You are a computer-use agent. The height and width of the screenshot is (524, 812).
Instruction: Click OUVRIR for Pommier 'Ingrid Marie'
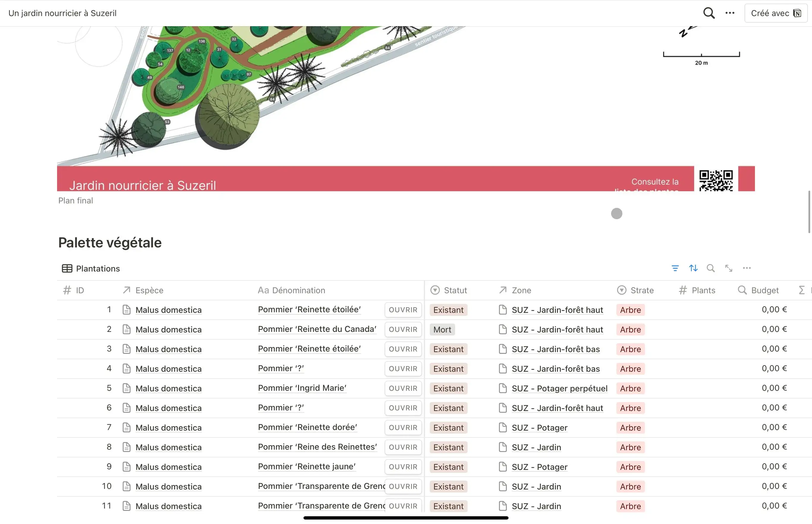[x=403, y=388]
